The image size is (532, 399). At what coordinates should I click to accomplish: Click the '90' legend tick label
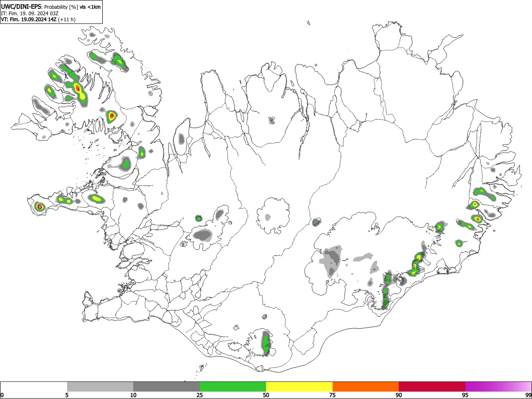[399, 395]
